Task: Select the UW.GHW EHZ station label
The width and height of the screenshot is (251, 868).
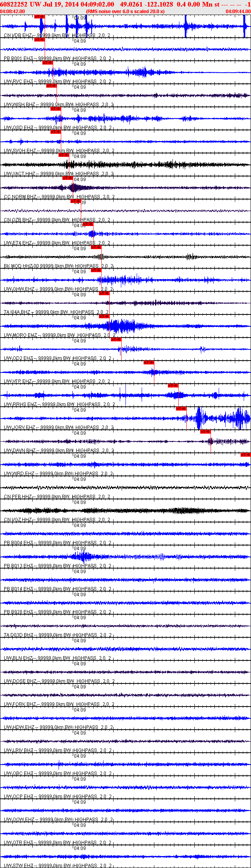Action: pyautogui.click(x=19, y=289)
